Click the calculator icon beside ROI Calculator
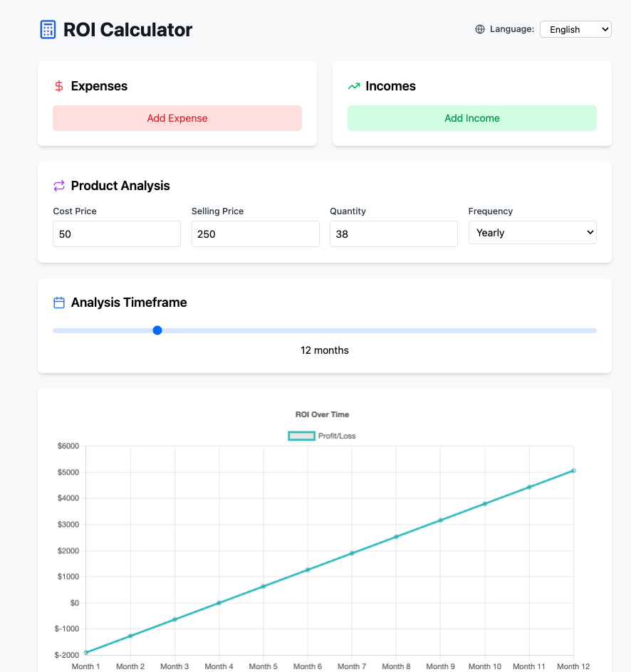631x672 pixels. [x=48, y=29]
